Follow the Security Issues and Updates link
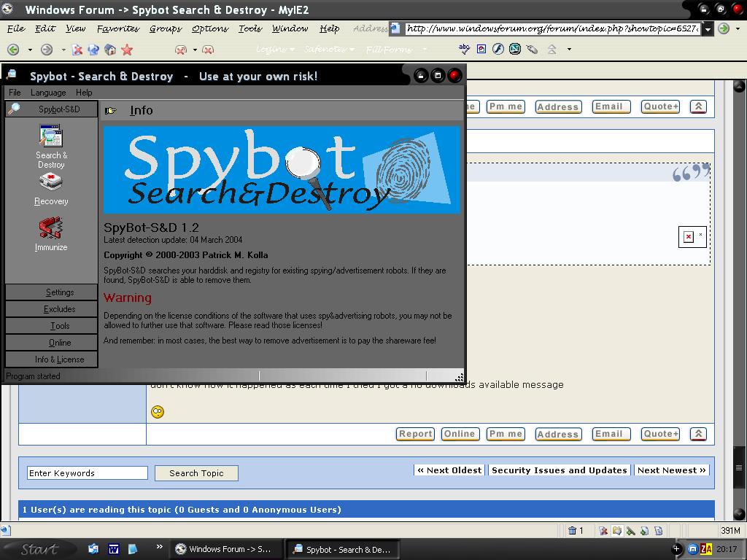This screenshot has width=747, height=560. point(560,470)
